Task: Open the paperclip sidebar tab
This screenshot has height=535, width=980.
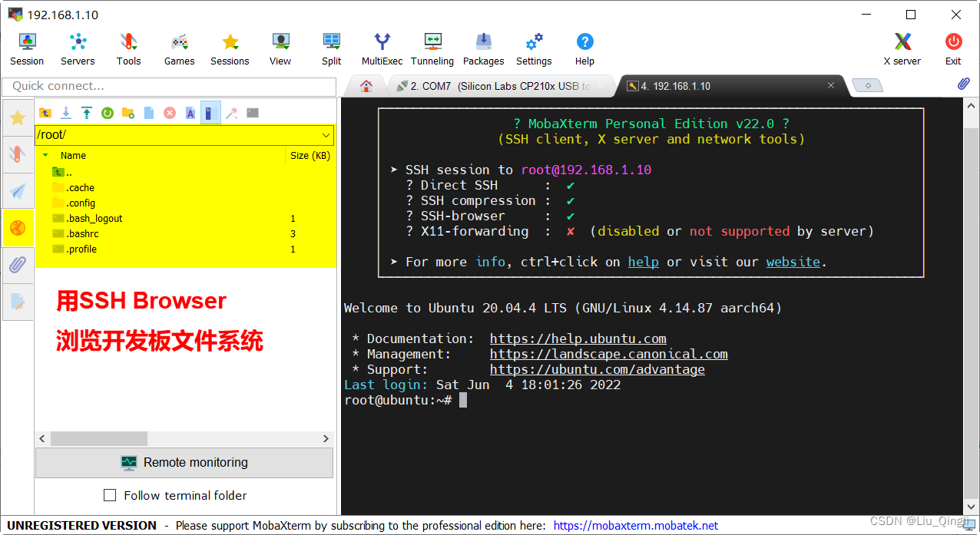Action: click(x=18, y=266)
